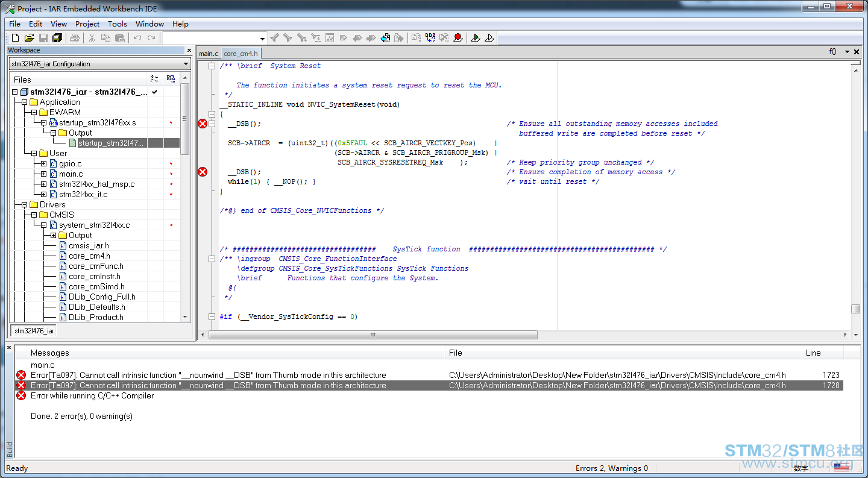868x478 pixels.
Task: Open the View menu
Action: coord(58,24)
